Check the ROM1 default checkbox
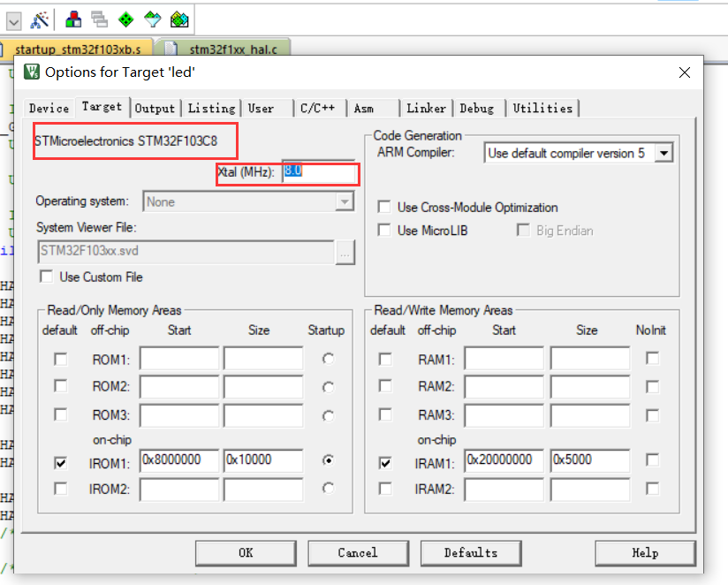The height and width of the screenshot is (585, 728). [x=60, y=360]
